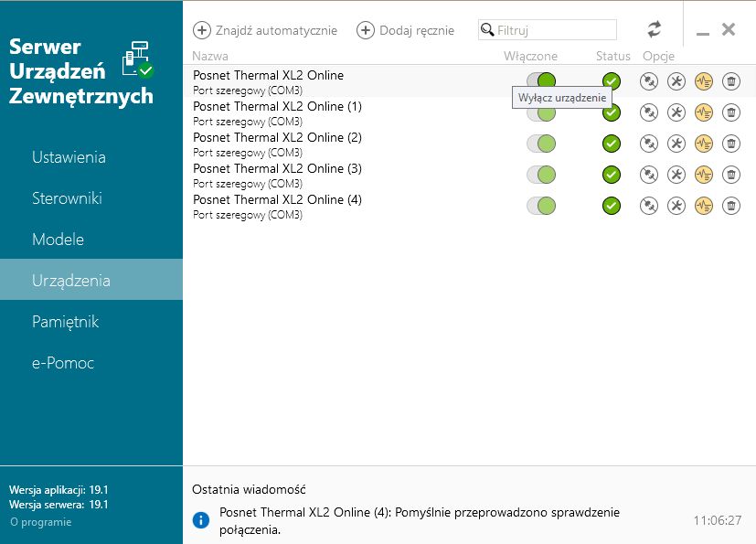Screen dimensions: 756x544
Task: Open wrench settings for Posnet Thermal XL2 Online (1)
Action: pos(676,112)
